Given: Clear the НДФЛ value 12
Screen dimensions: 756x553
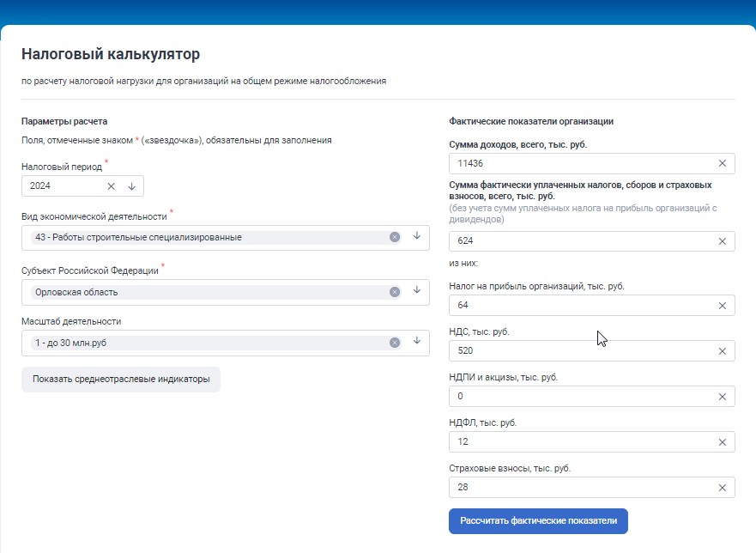Looking at the screenshot, I should click(722, 442).
